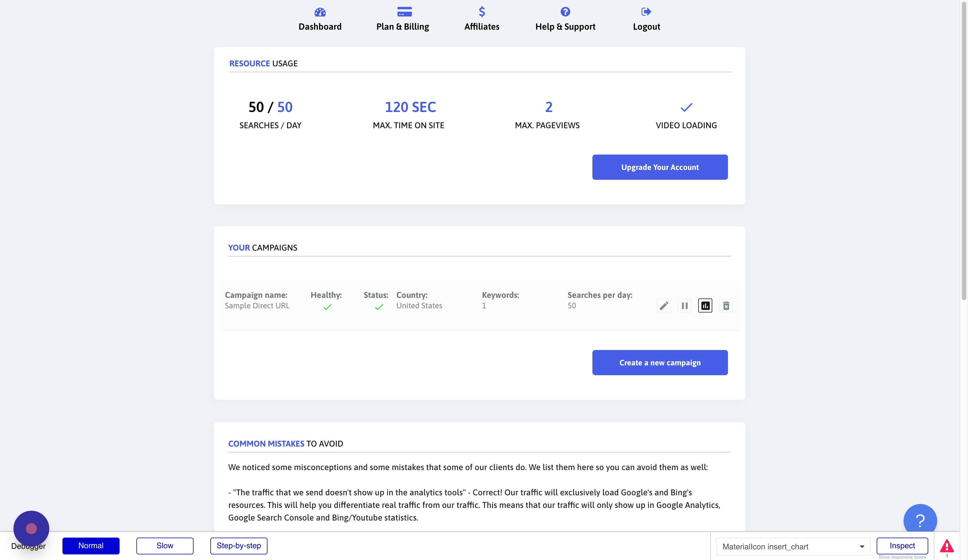Image resolution: width=968 pixels, height=560 pixels.
Task: Click Create a new campaign button
Action: pos(660,363)
